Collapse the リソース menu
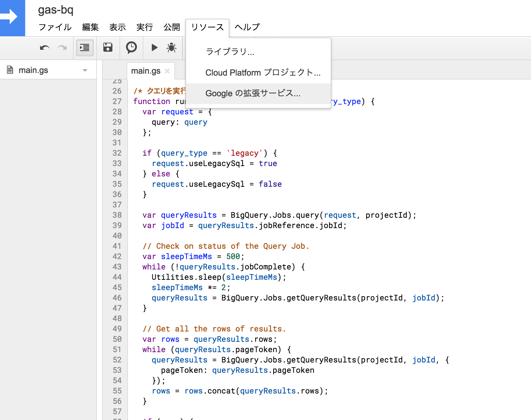 click(207, 27)
